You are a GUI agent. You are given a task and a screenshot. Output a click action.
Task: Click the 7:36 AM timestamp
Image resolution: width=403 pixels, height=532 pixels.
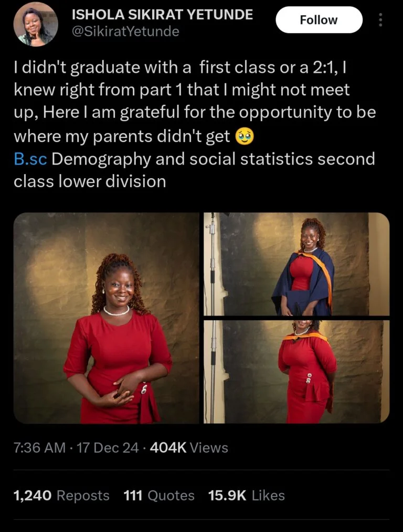(39, 448)
